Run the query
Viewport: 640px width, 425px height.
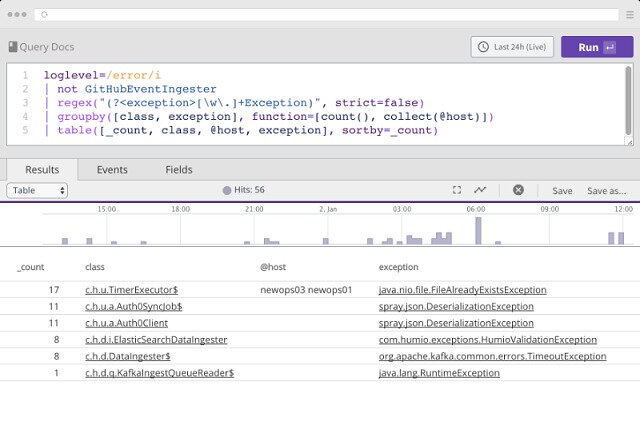tap(596, 47)
